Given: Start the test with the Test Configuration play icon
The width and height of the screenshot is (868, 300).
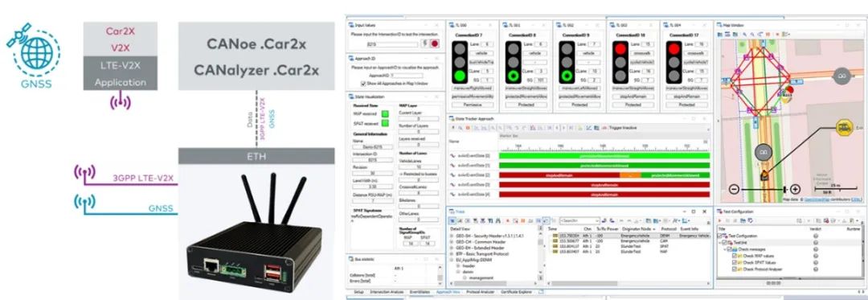Looking at the screenshot, I should point(719,220).
